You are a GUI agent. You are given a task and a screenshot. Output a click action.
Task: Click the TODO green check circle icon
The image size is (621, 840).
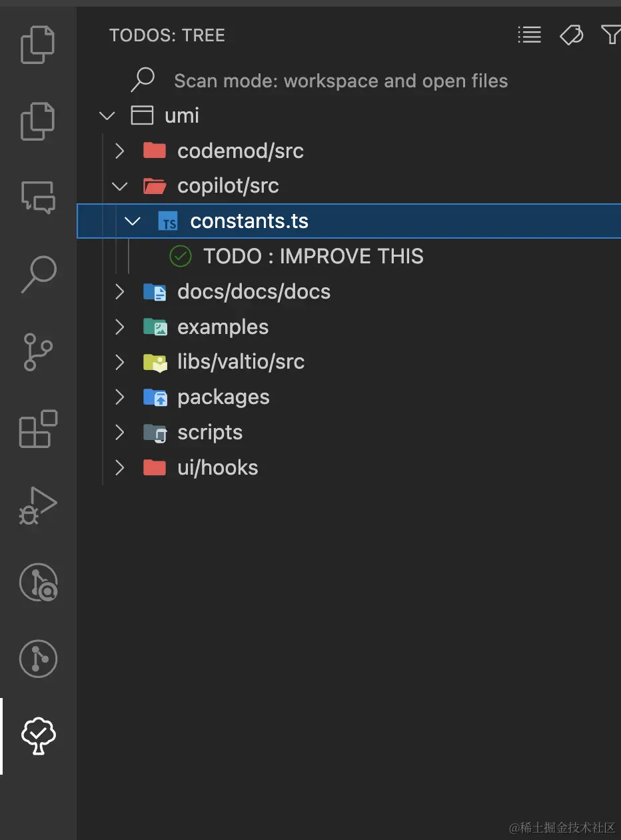point(181,257)
